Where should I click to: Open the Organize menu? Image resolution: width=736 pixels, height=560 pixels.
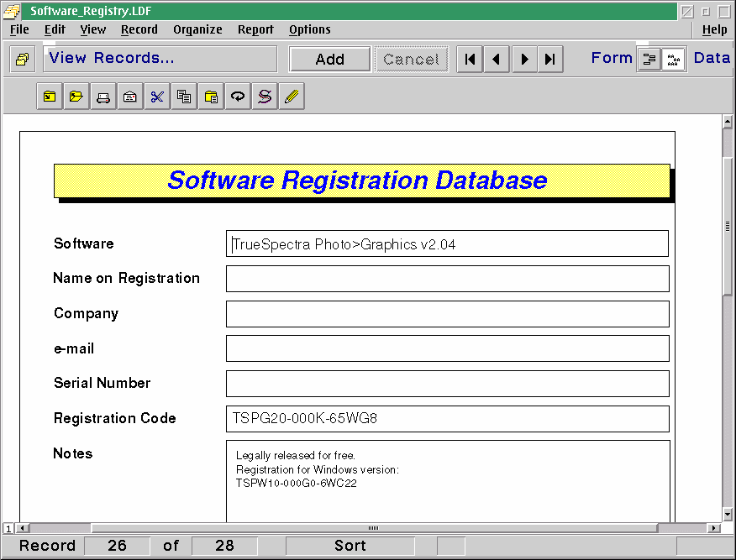click(197, 29)
